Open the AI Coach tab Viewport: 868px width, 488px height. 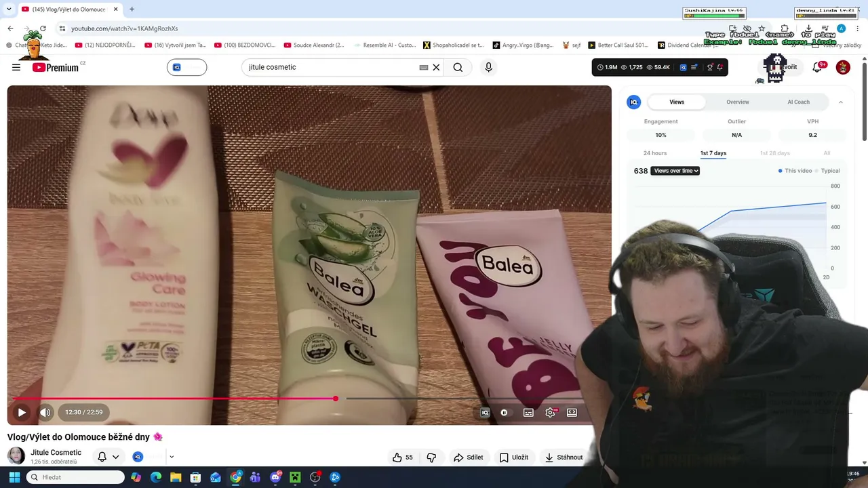(798, 102)
